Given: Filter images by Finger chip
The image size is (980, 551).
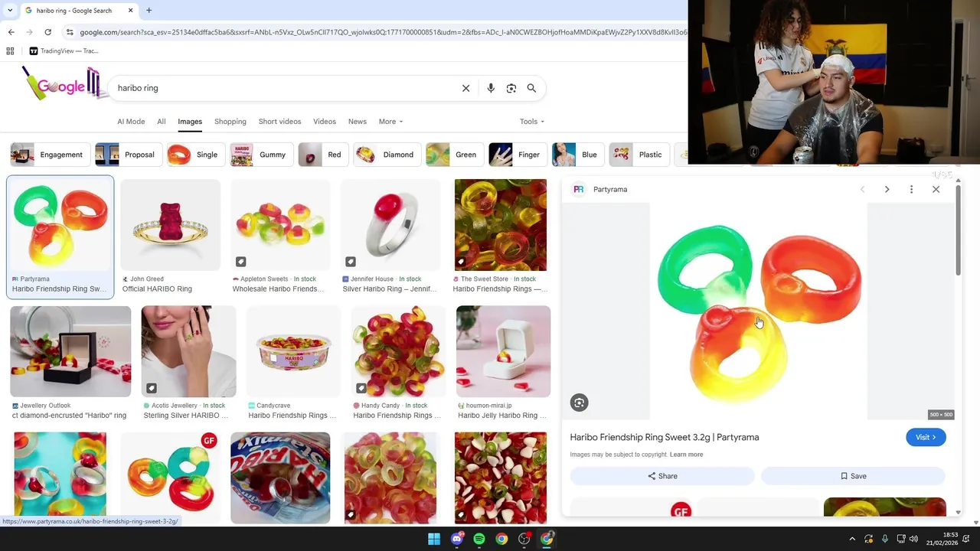Looking at the screenshot, I should [516, 155].
